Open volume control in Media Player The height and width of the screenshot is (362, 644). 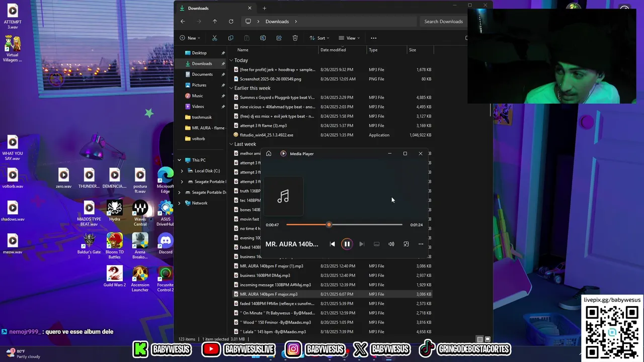391,244
